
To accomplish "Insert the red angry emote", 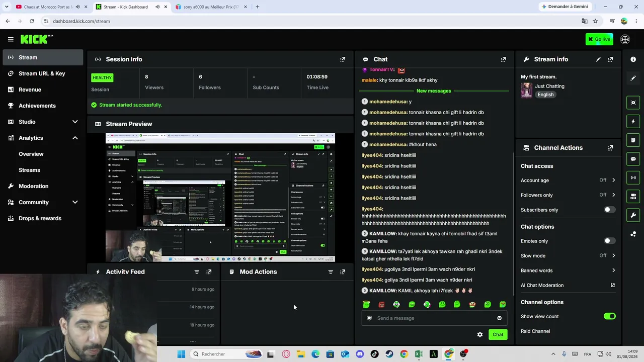I will click(x=381, y=304).
